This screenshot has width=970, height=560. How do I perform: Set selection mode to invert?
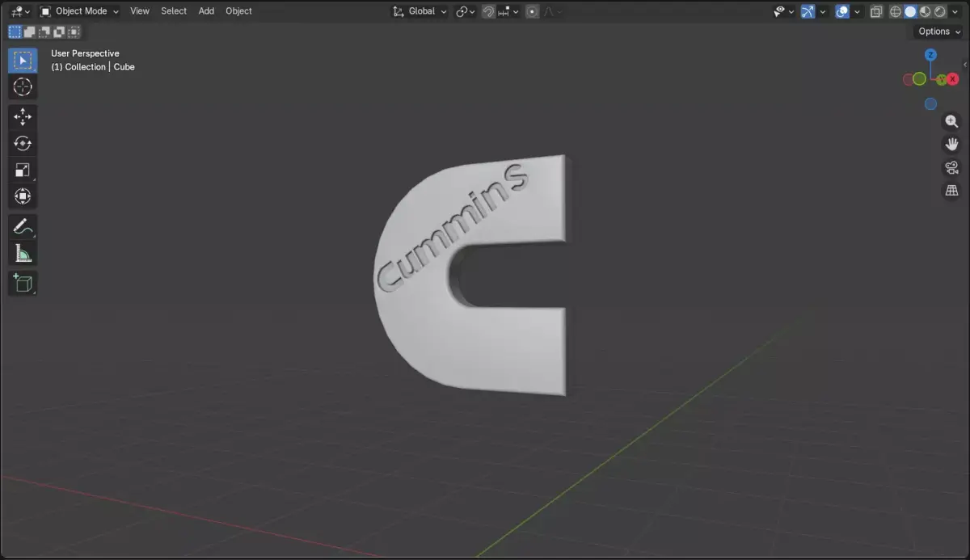(59, 32)
